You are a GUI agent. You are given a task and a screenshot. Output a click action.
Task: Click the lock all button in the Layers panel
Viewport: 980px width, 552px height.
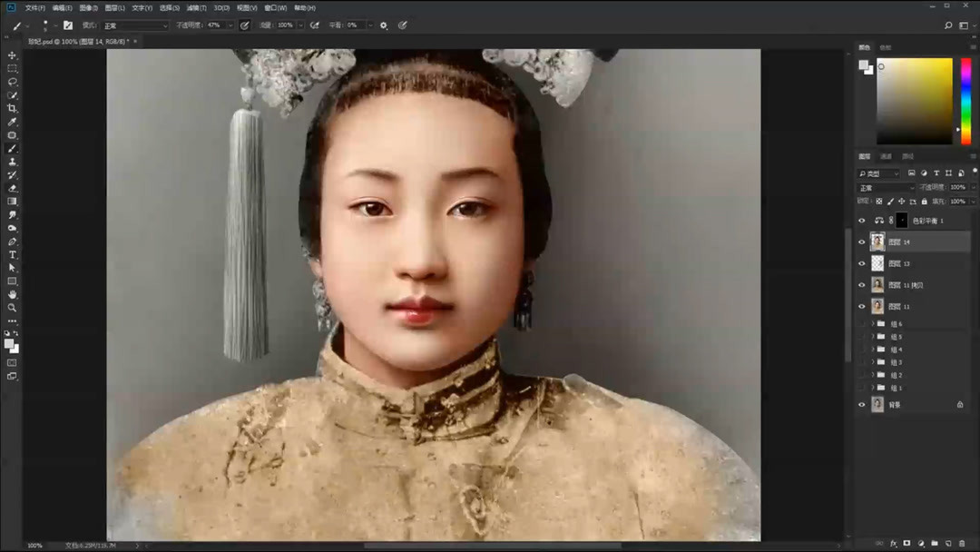tap(925, 202)
